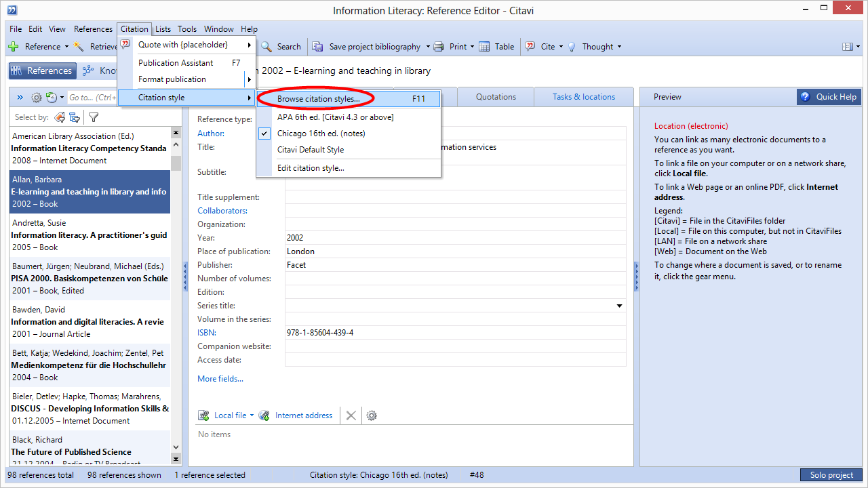Click the Solo project status button

click(831, 475)
